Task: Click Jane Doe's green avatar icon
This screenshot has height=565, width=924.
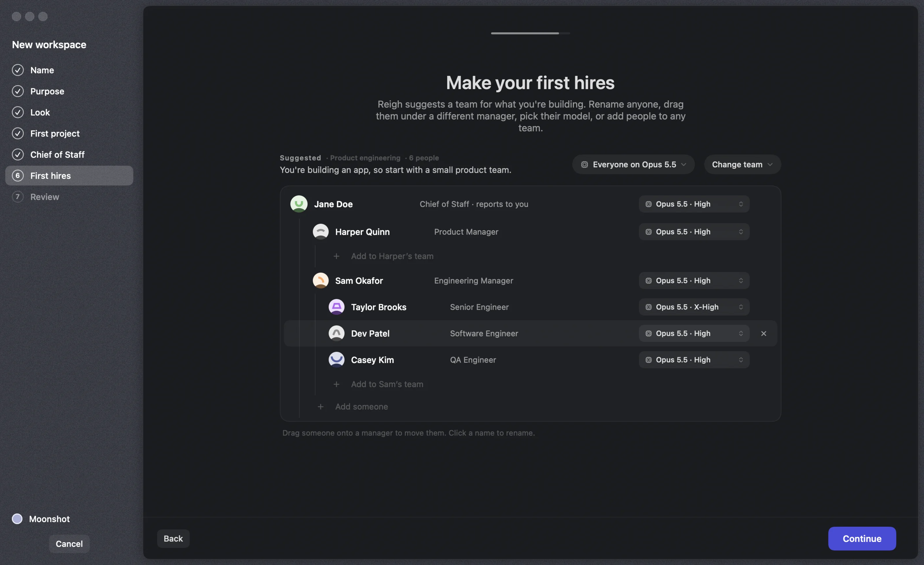Action: [x=299, y=204]
